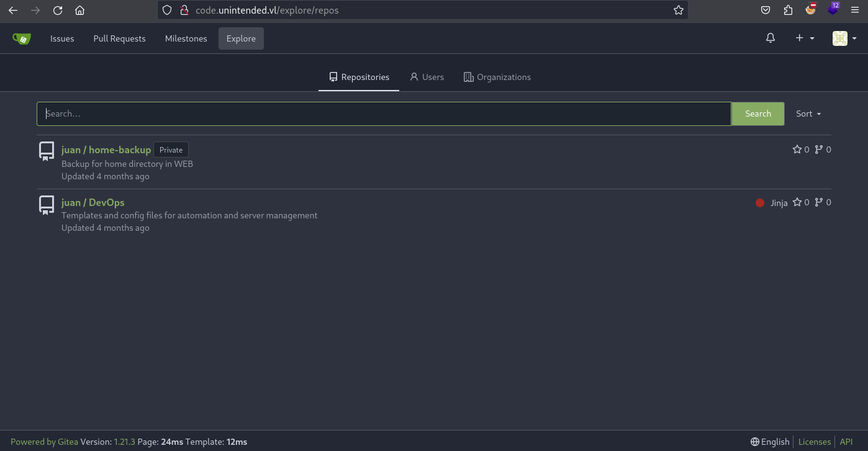Screen dimensions: 868x451
Task: Go to the browser home page
Action: click(79, 11)
